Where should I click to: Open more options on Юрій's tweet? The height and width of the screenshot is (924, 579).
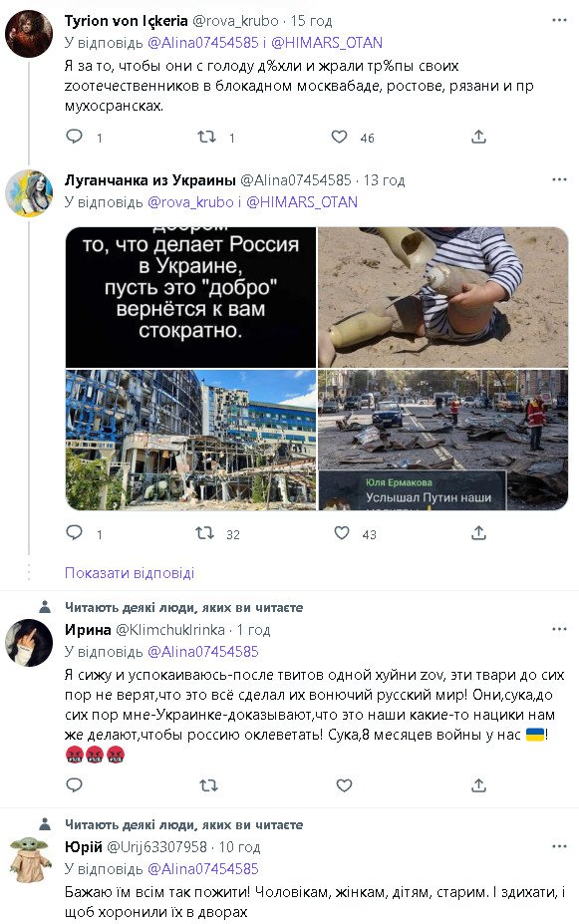tap(559, 847)
